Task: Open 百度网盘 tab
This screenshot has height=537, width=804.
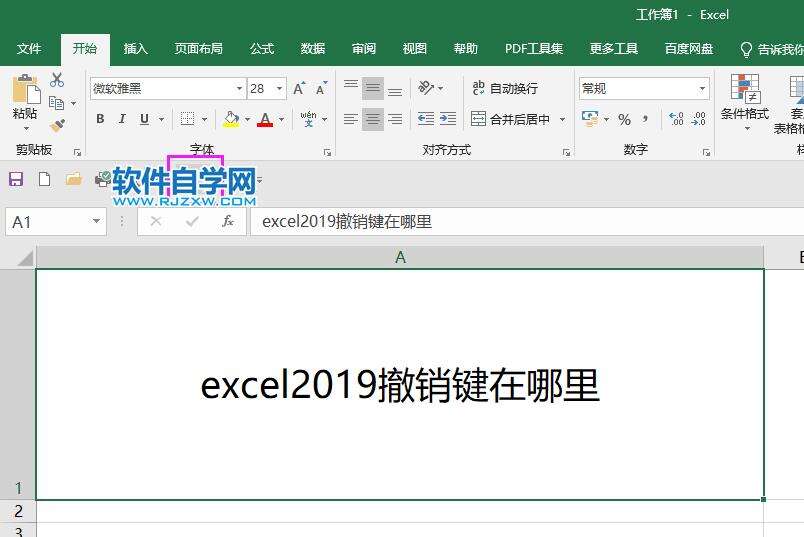Action: 689,49
